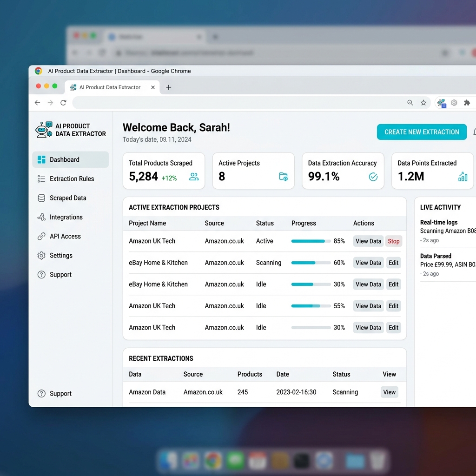Edit the Scanning eBay Home & Kitchen project

coord(393,263)
